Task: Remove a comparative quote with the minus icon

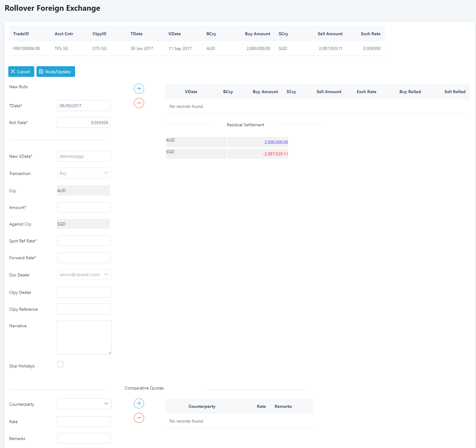Action: 139,418
